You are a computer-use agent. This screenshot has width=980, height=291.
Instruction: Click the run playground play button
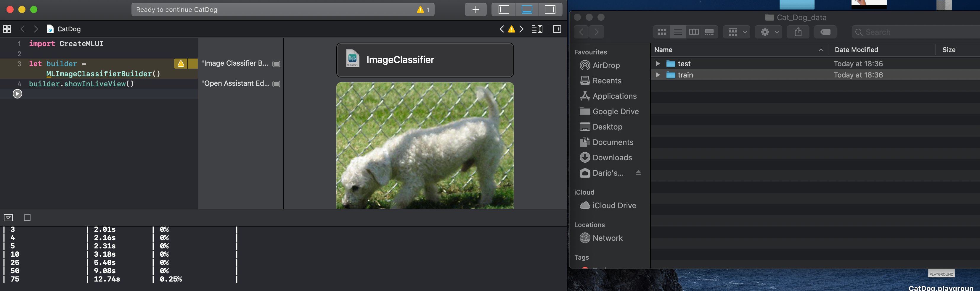17,94
